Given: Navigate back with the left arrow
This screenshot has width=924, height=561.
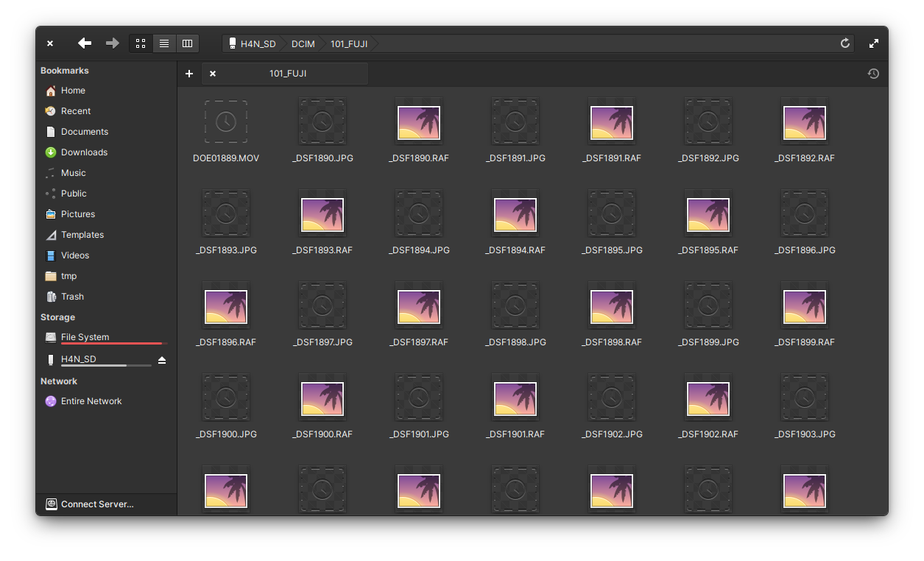Looking at the screenshot, I should [x=84, y=43].
